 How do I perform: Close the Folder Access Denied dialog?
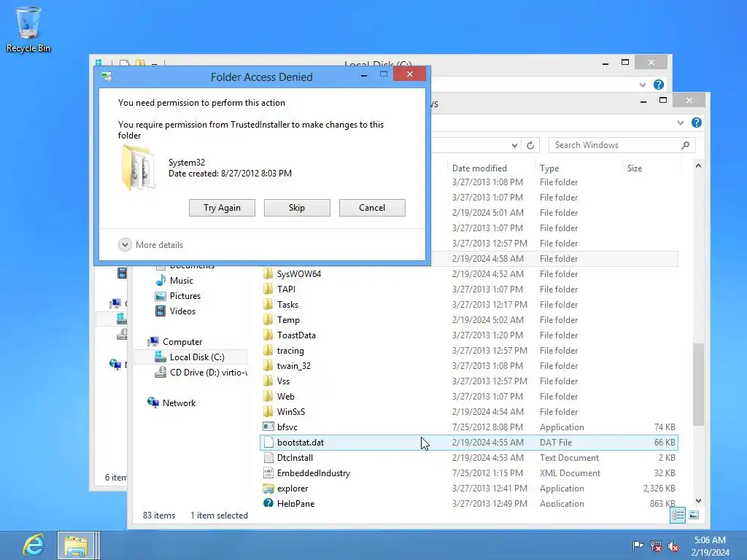(409, 74)
